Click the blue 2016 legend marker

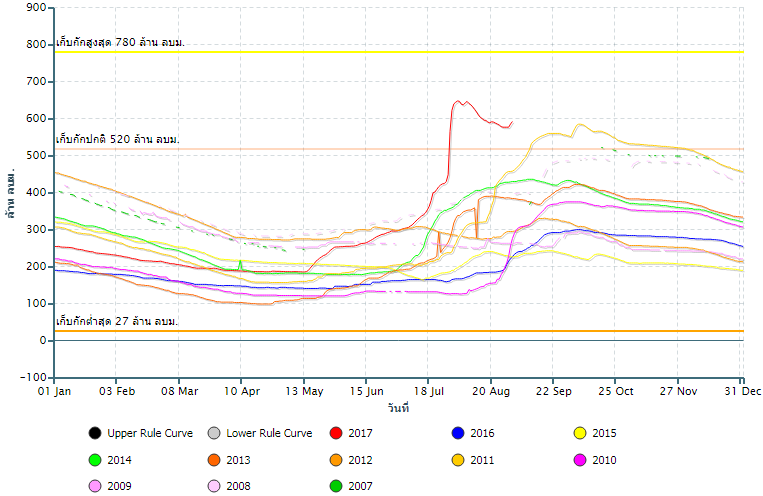pos(458,433)
